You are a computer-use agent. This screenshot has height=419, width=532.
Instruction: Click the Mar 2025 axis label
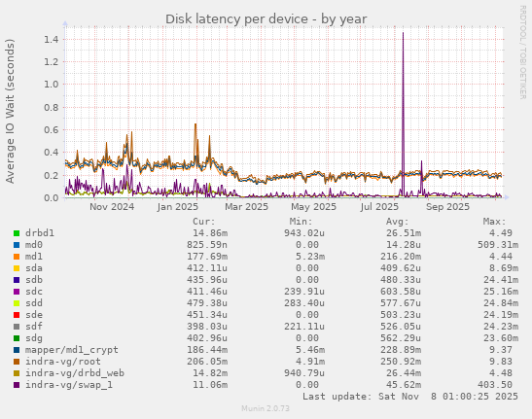pos(246,207)
